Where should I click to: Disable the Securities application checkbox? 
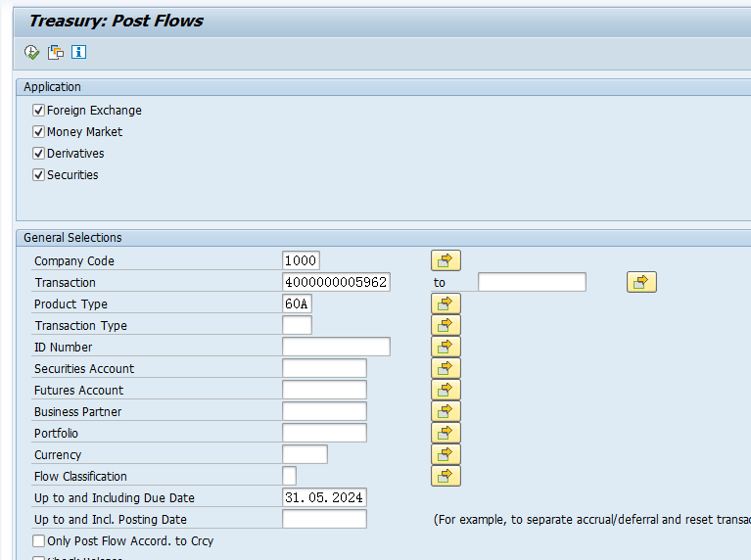click(39, 175)
